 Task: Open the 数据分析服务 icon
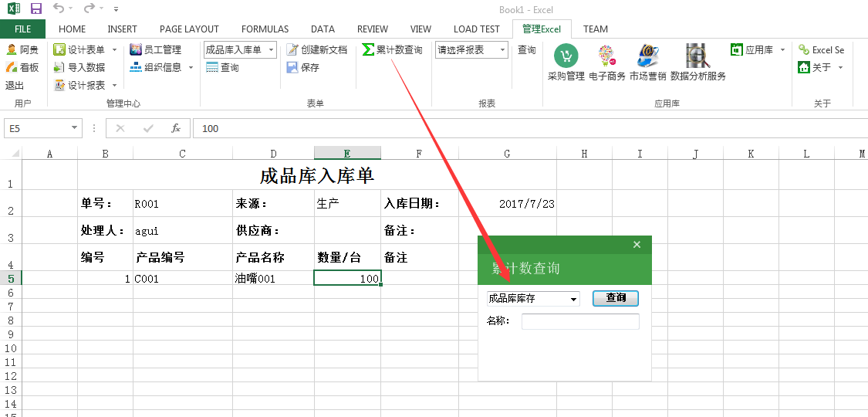[x=697, y=56]
